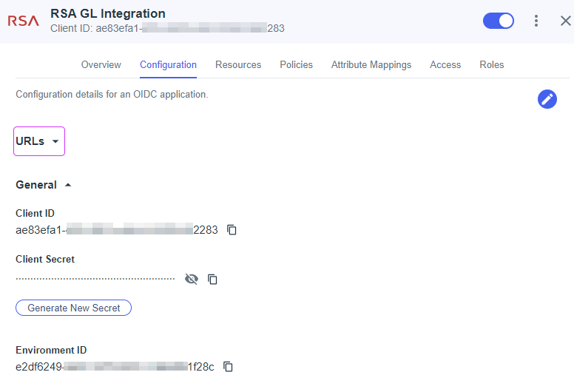Click the pencil edit configuration icon
Viewport: 574px width, 392px height.
pyautogui.click(x=547, y=99)
